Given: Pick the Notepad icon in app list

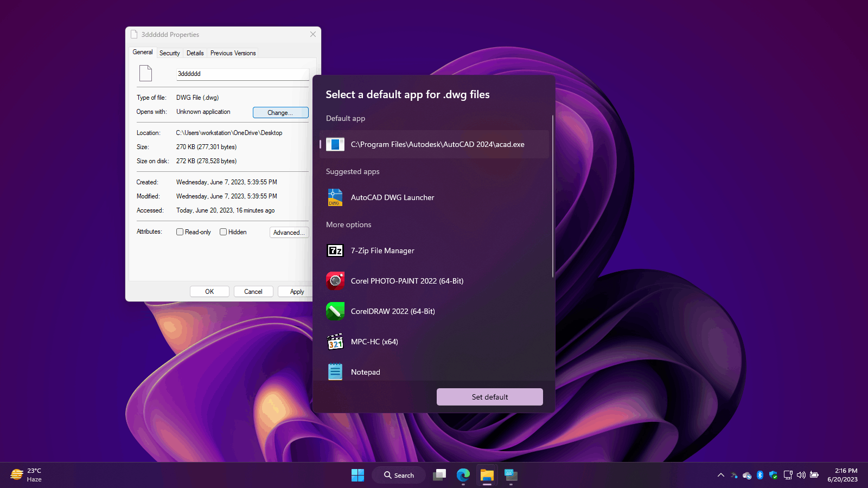Looking at the screenshot, I should 335,372.
